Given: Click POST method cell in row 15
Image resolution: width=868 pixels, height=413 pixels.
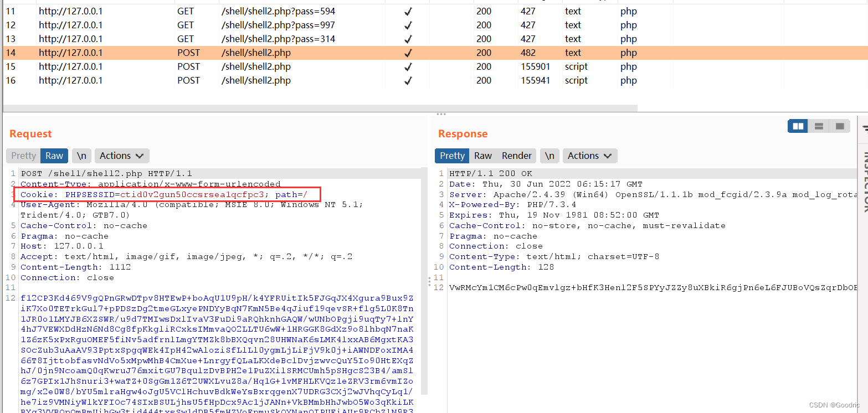Looking at the screenshot, I should coord(188,66).
